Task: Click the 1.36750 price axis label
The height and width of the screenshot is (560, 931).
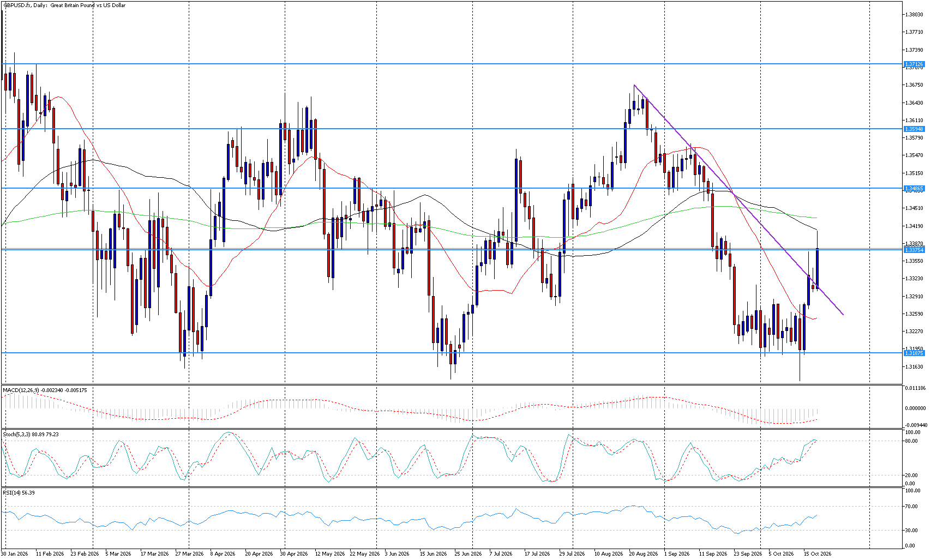Action: point(914,85)
